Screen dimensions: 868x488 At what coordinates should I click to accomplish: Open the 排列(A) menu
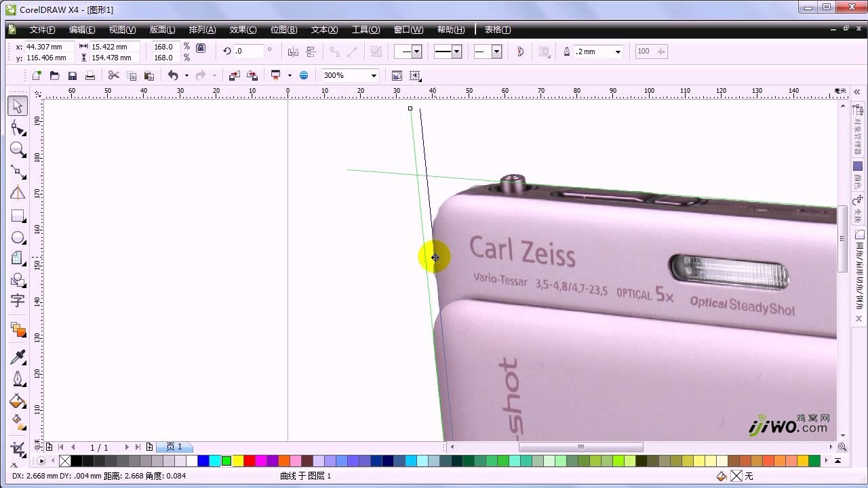point(202,30)
